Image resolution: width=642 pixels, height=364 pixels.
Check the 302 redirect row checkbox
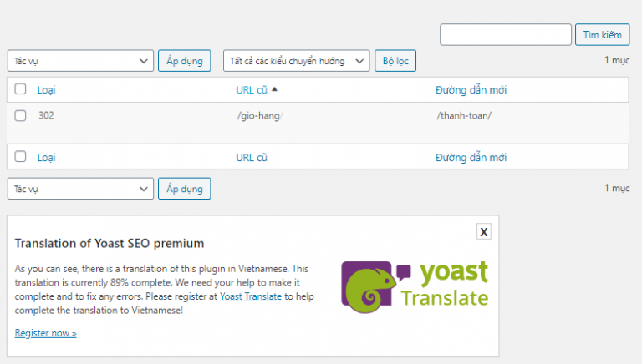pos(20,115)
